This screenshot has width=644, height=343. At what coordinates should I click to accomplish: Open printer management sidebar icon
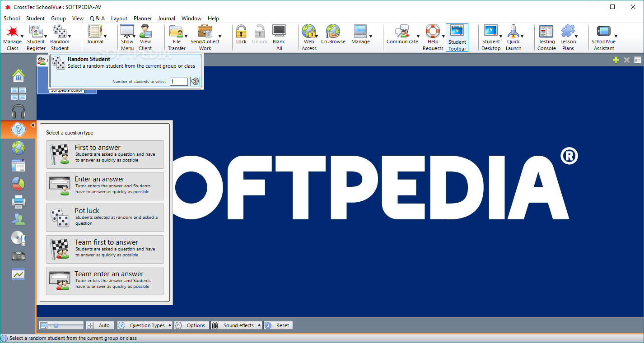(19, 202)
